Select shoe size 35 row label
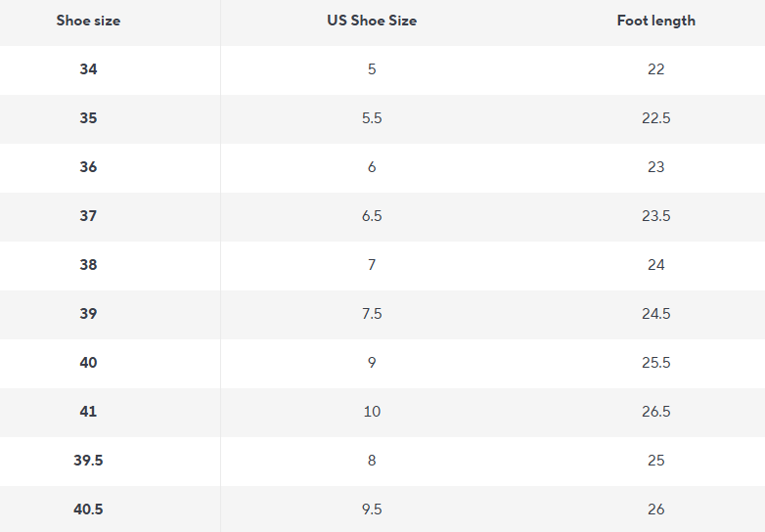Screen dimensions: 765x532 [88, 118]
